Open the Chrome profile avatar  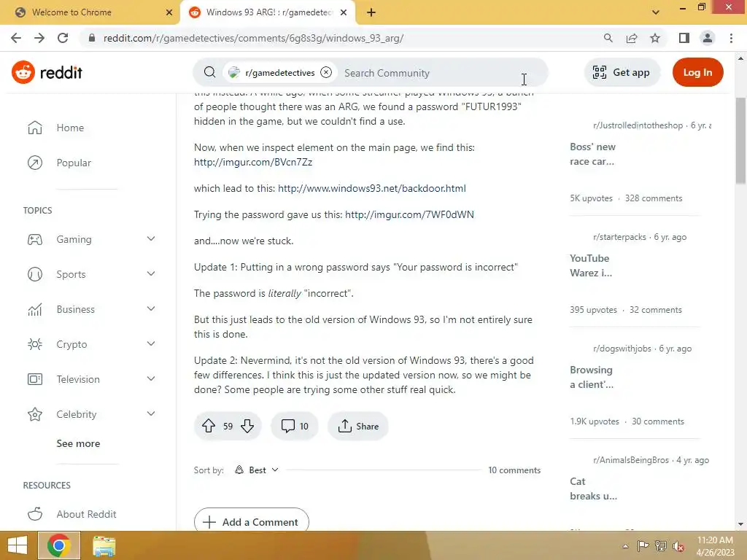pos(708,38)
